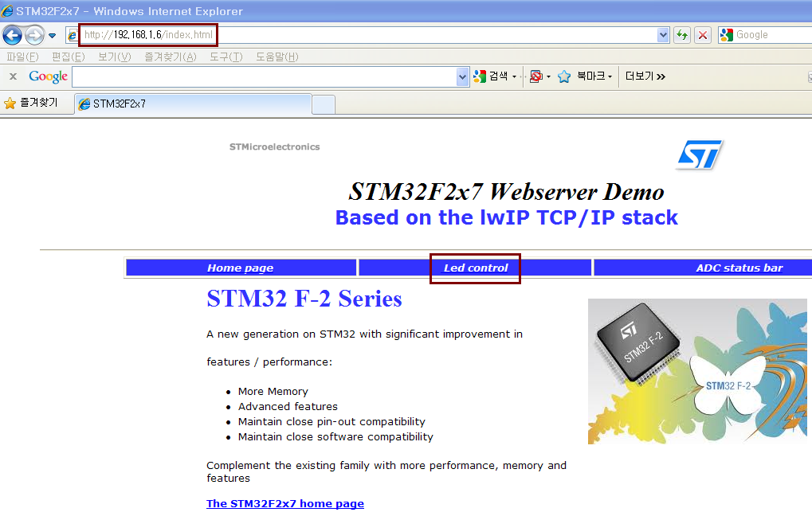Click the Google logo on the toolbar
Viewport: 812px width, 516px height.
48,76
